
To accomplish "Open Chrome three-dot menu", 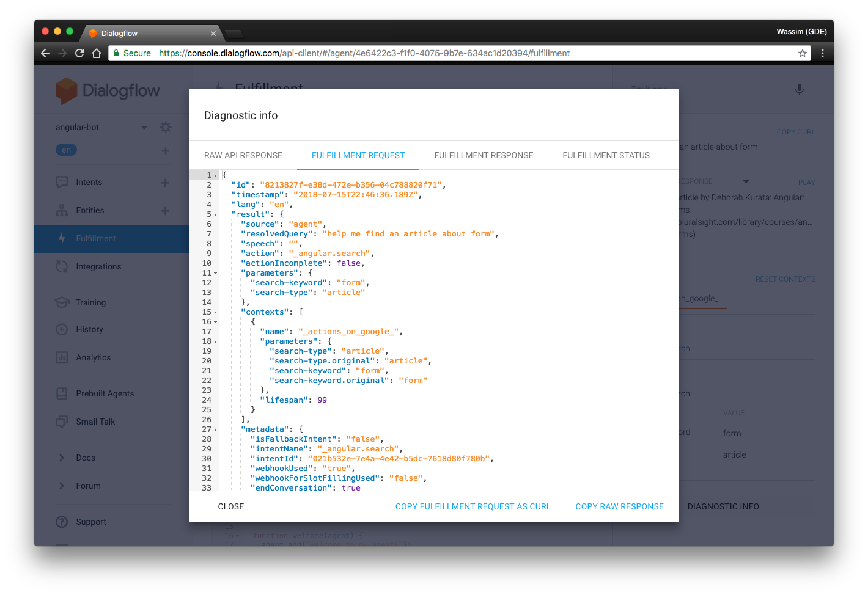I will click(823, 53).
